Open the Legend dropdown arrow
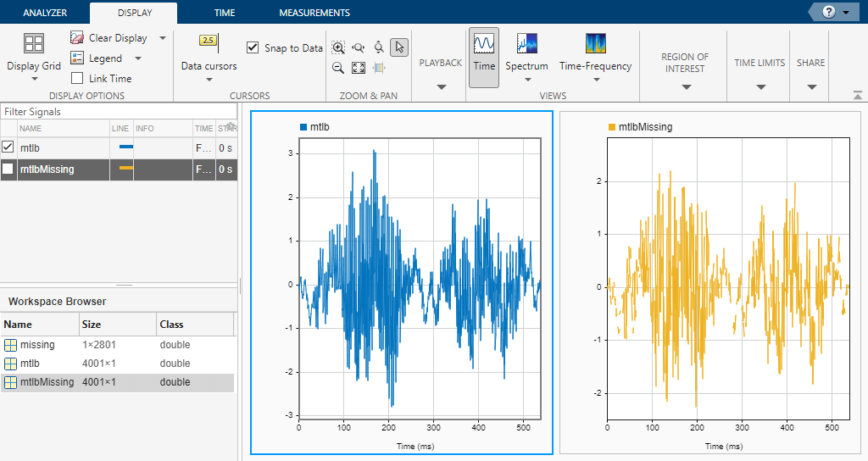This screenshot has height=461, width=868. pos(138,58)
